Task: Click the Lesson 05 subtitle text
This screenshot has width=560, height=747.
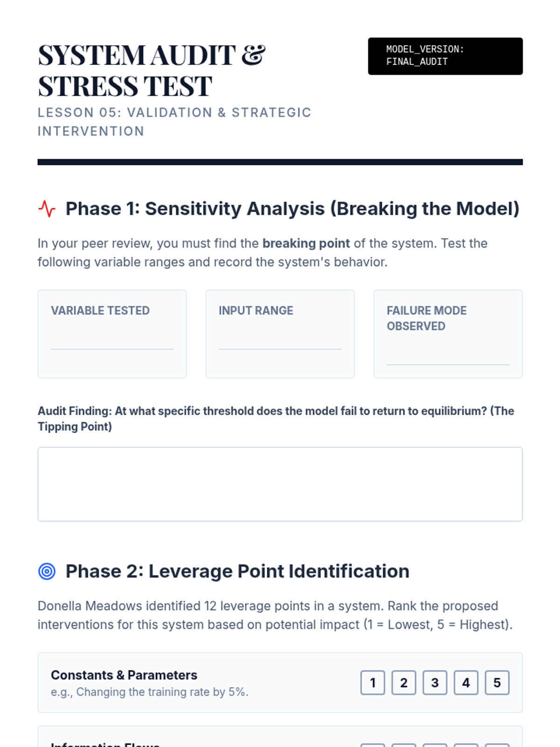Action: pyautogui.click(x=174, y=122)
